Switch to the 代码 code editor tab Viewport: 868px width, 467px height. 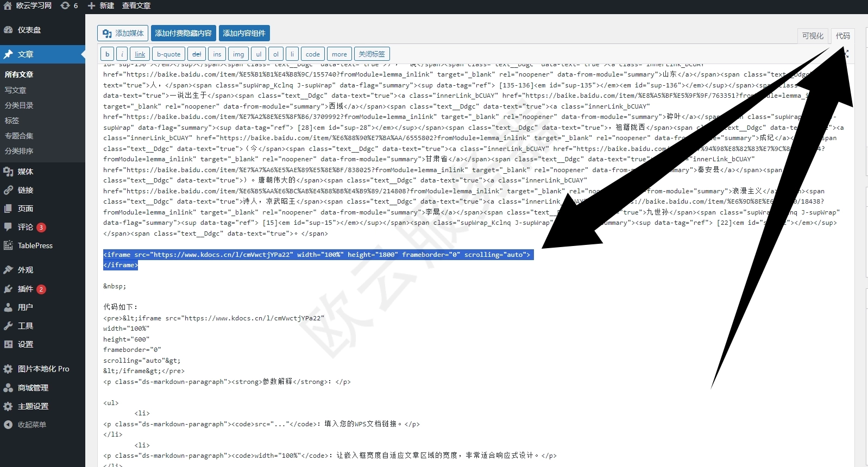click(x=842, y=36)
